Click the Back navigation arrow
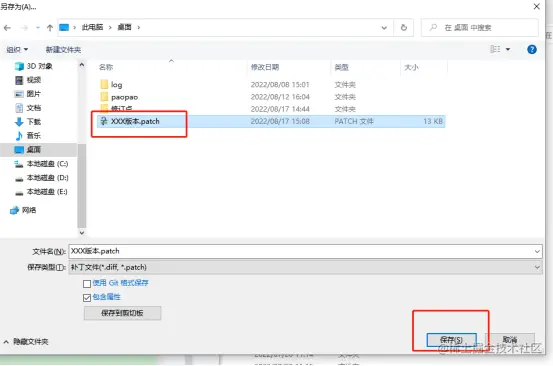553x366 pixels. tap(7, 28)
